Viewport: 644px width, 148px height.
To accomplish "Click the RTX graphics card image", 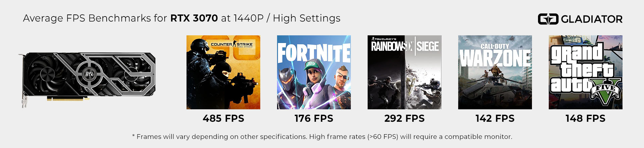I will (x=87, y=79).
